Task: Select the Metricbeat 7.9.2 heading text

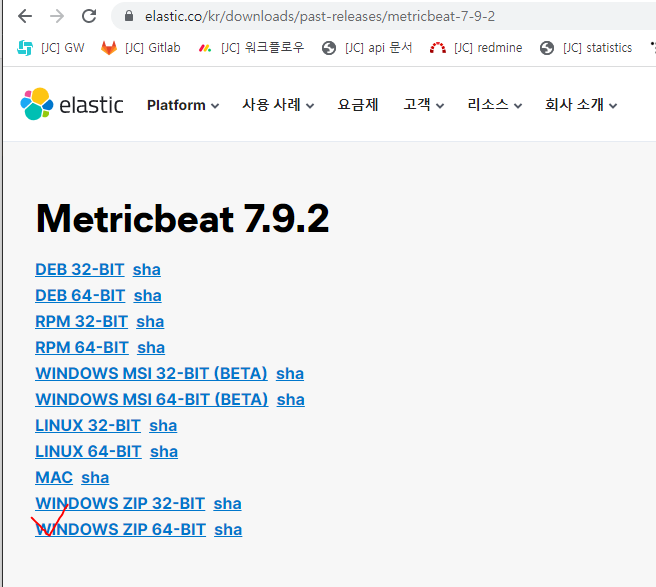Action: (183, 218)
